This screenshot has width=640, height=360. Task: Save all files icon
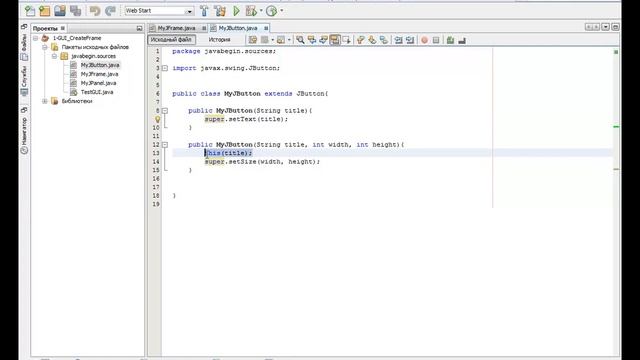pyautogui.click(x=76, y=11)
